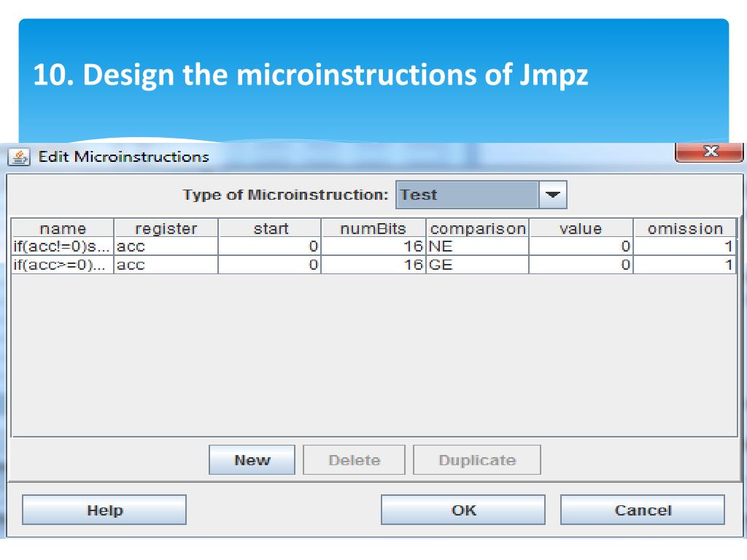Click the Duplicate button
The height and width of the screenshot is (560, 747).
[477, 460]
